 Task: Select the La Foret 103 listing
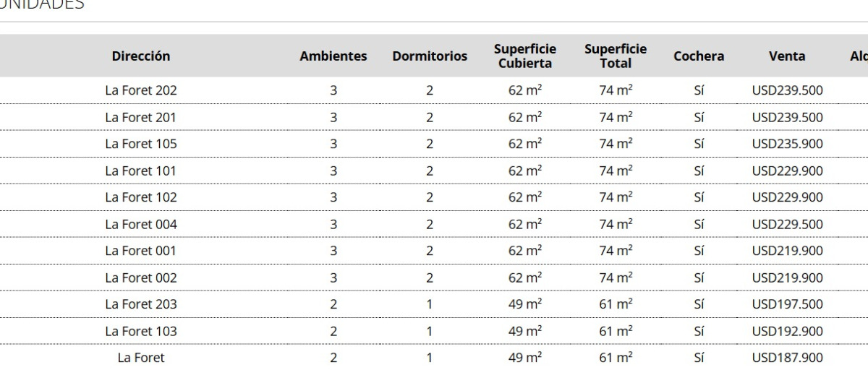[141, 332]
